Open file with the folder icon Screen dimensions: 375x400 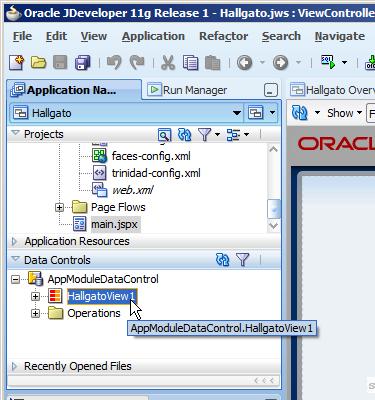pos(38,62)
